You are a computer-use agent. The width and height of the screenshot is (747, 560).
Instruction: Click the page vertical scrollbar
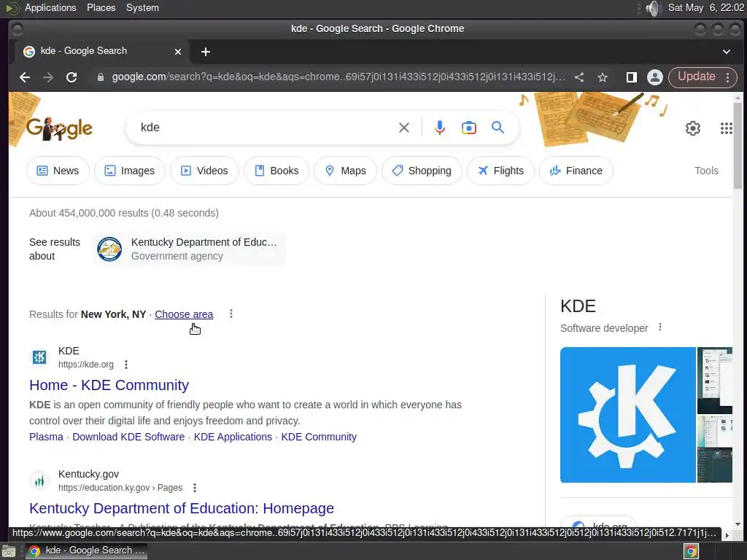point(738,145)
